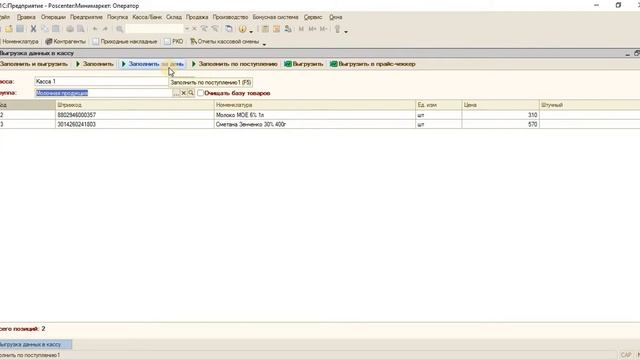Click the Группа input field
The height and width of the screenshot is (360, 640).
(104, 93)
